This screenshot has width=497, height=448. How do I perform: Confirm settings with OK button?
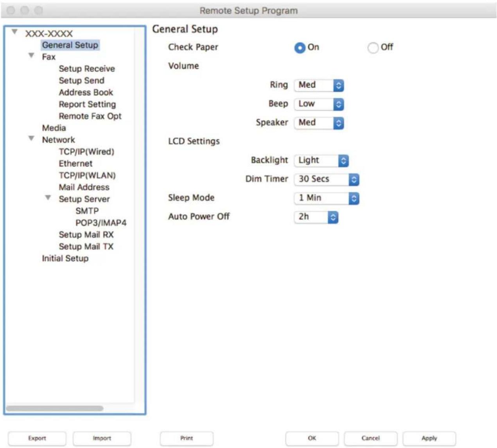312,438
